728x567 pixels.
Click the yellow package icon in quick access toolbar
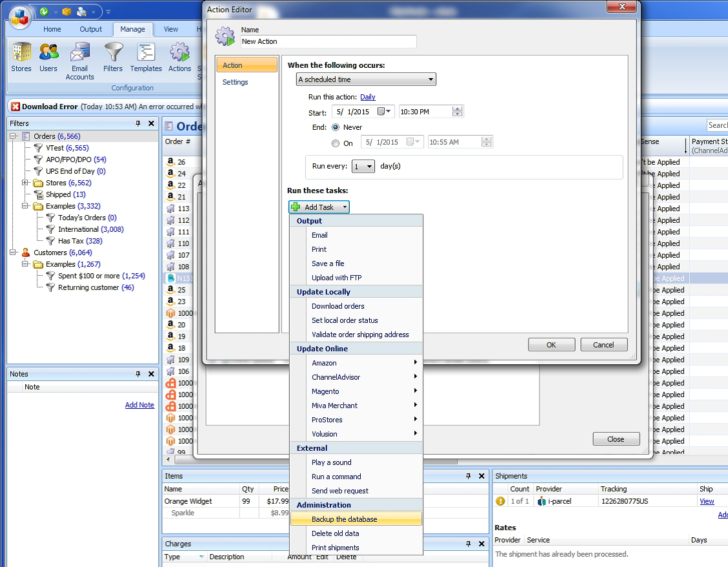(66, 11)
